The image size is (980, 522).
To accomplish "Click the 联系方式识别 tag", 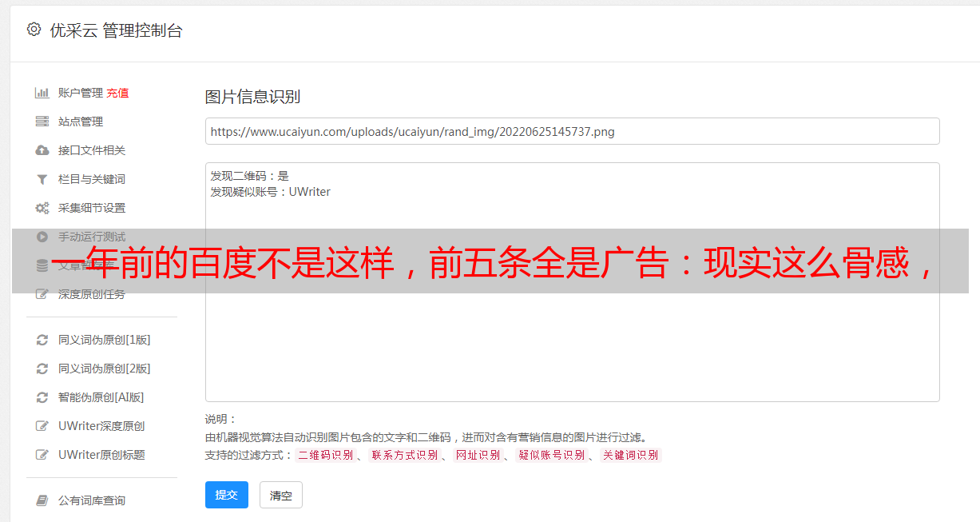I will coord(404,455).
